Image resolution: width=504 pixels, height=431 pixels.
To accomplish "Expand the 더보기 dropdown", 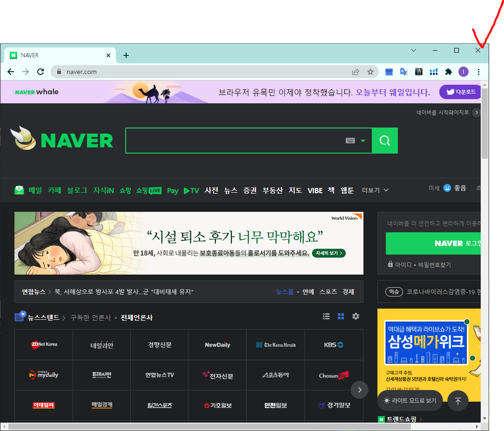I will [375, 190].
